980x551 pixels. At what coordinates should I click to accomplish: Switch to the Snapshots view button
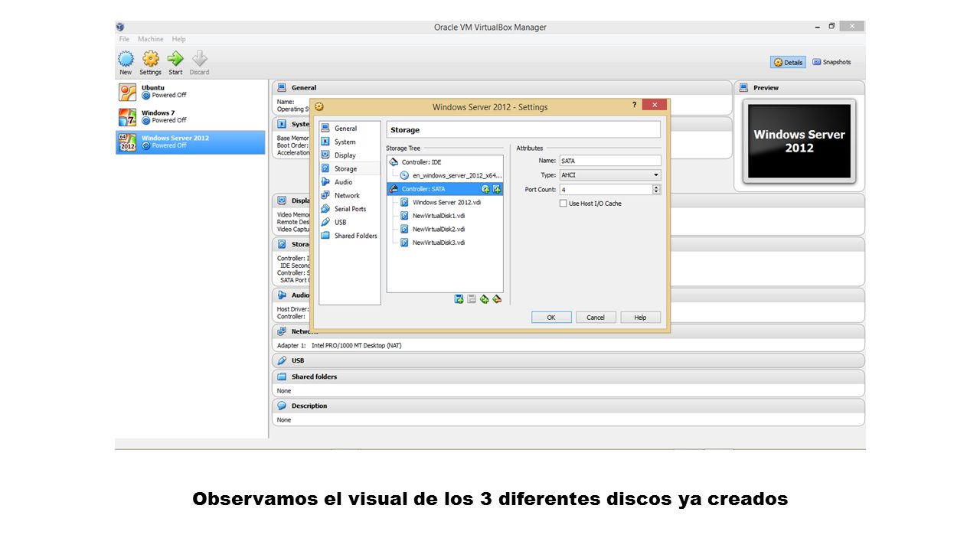(x=831, y=62)
